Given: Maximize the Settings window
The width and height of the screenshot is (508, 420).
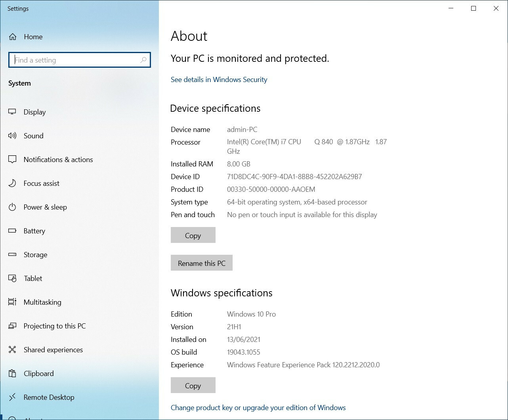Looking at the screenshot, I should (474, 8).
